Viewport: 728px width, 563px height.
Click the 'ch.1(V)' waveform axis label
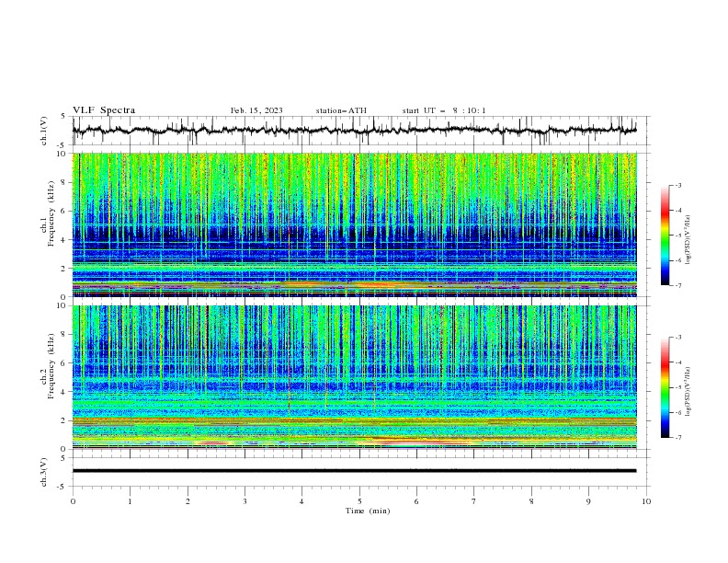[x=44, y=131]
